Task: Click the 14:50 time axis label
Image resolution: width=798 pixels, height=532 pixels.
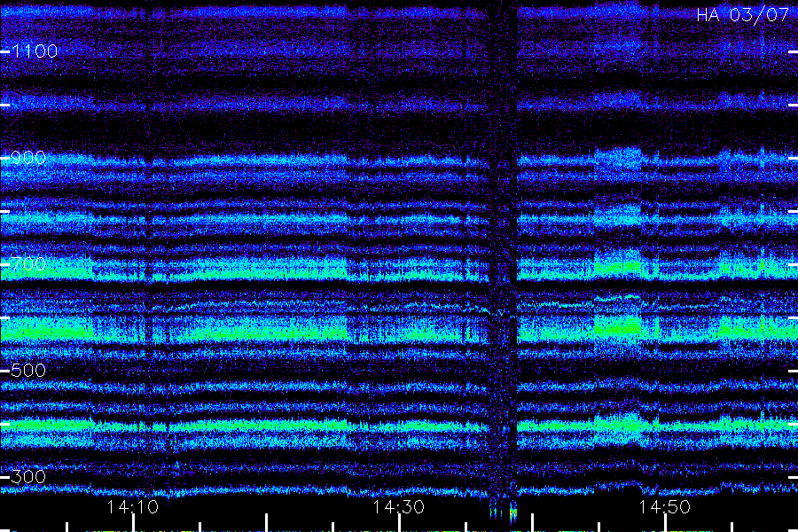Action: pyautogui.click(x=665, y=507)
